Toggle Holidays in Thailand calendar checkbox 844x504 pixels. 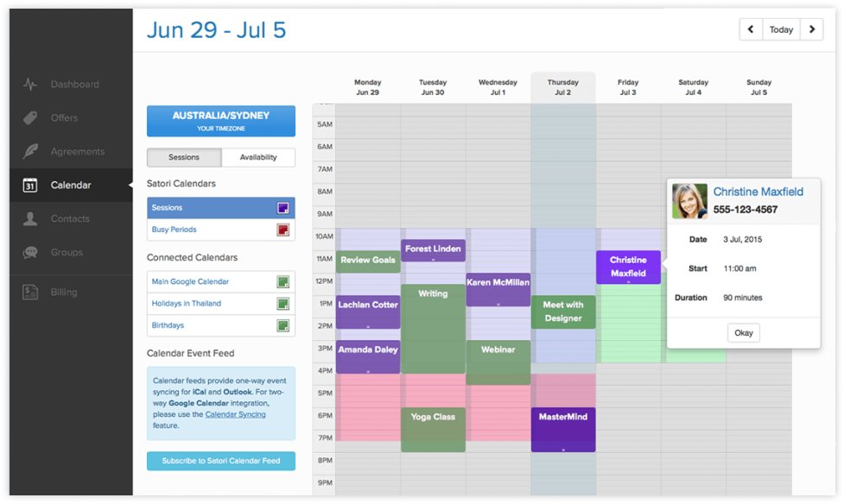(x=282, y=304)
